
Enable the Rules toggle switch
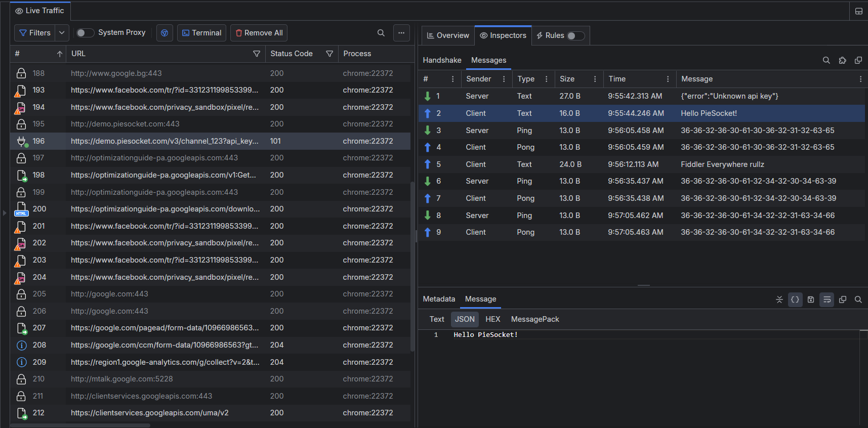click(x=575, y=36)
